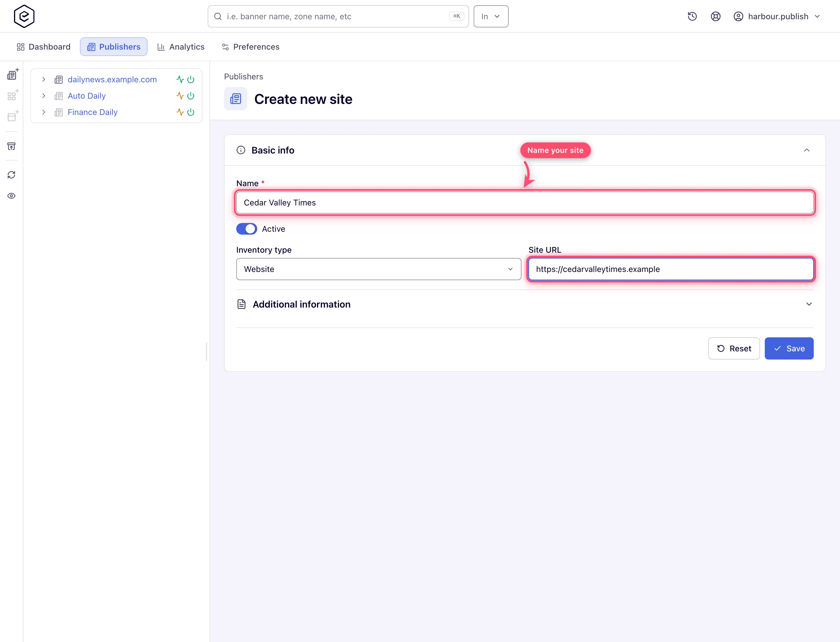
Task: Click the Publishers breadcrumb text
Action: click(243, 76)
